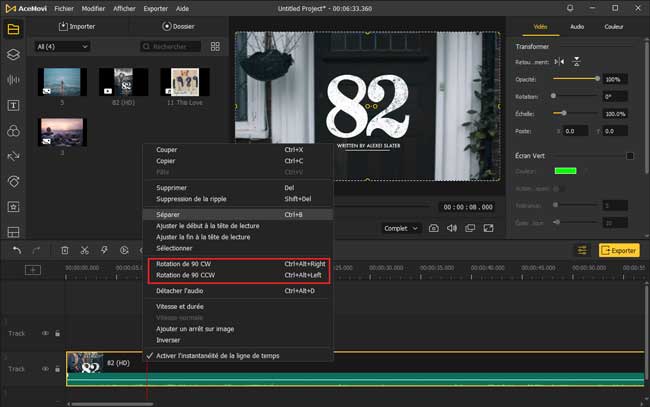Open the Exporter menu in menu bar
The image size is (650, 407).
click(x=155, y=8)
